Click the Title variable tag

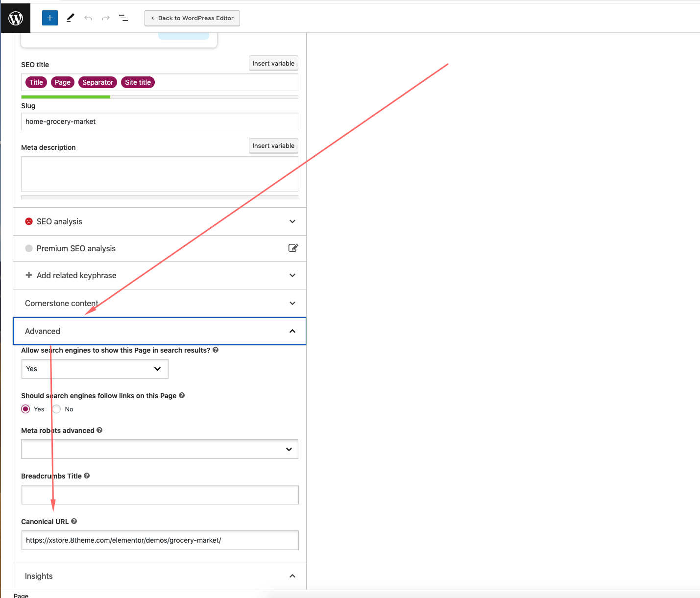pyautogui.click(x=36, y=82)
